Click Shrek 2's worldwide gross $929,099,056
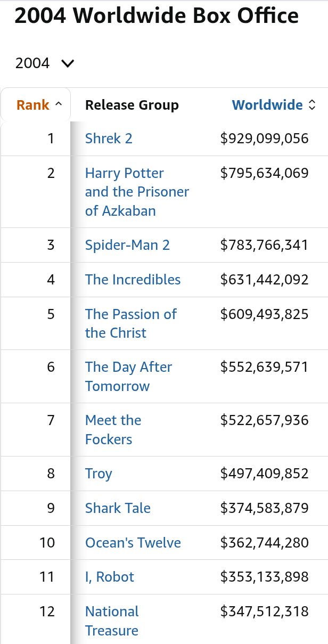This screenshot has width=328, height=644. pyautogui.click(x=264, y=138)
